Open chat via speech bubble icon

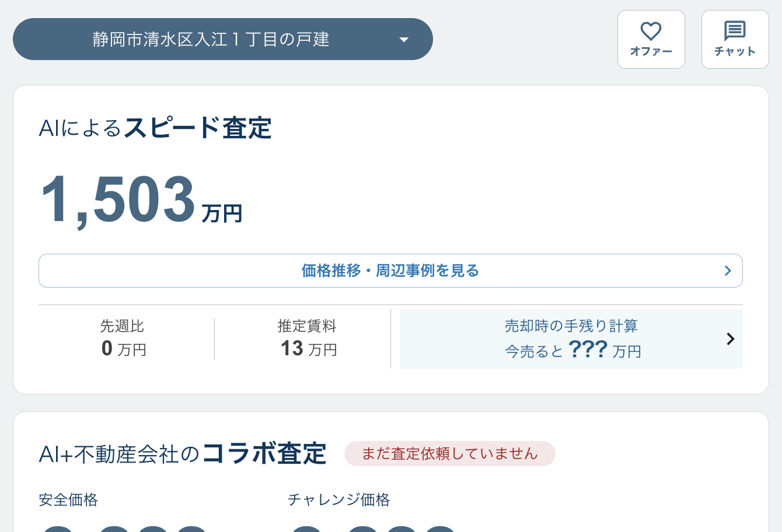[735, 31]
